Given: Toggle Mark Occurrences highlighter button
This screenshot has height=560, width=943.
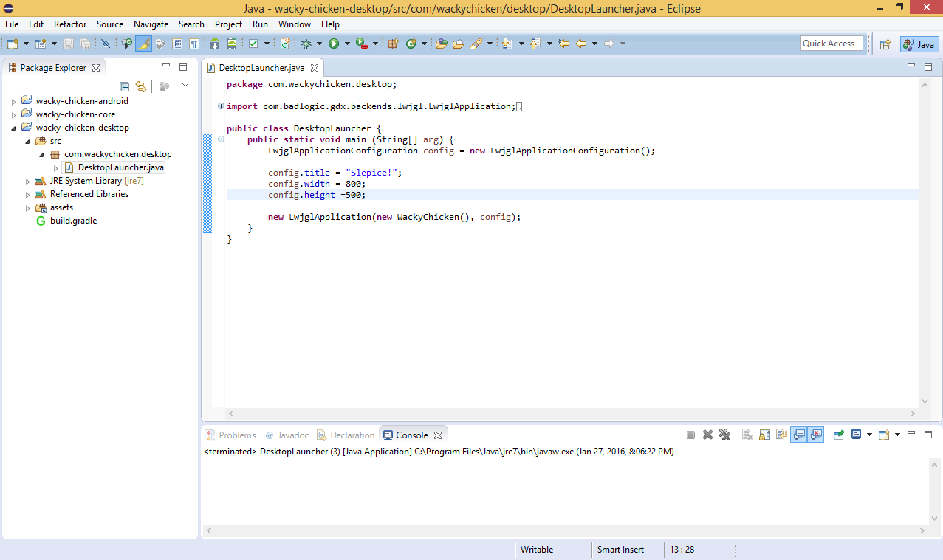Looking at the screenshot, I should click(143, 44).
